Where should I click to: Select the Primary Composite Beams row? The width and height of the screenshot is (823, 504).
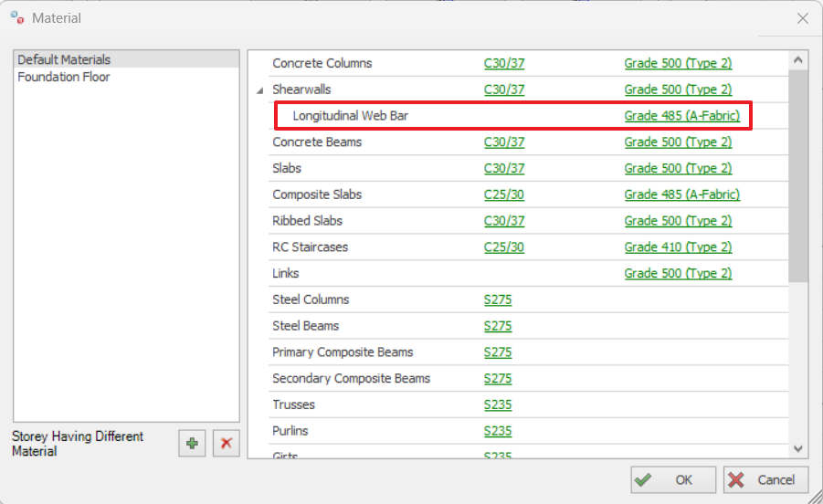coord(343,352)
